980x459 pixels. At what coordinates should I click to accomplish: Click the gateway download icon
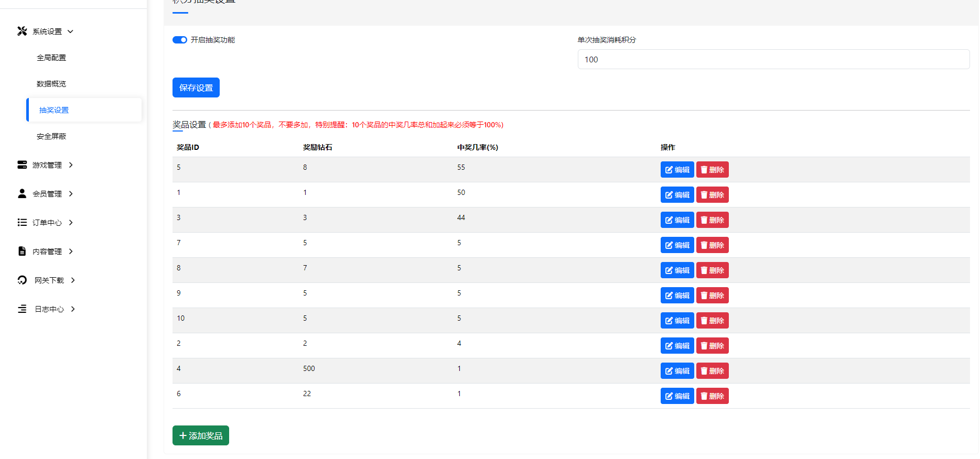(x=22, y=280)
